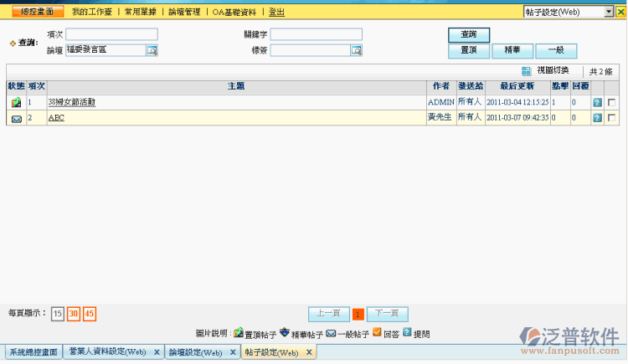This screenshot has height=364, width=628.
Task: Check the checkbox for the 38婦女節活動 post
Action: tap(612, 102)
